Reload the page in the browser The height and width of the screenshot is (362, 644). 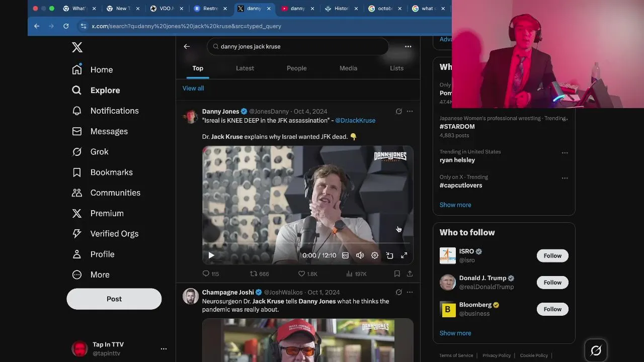click(66, 26)
